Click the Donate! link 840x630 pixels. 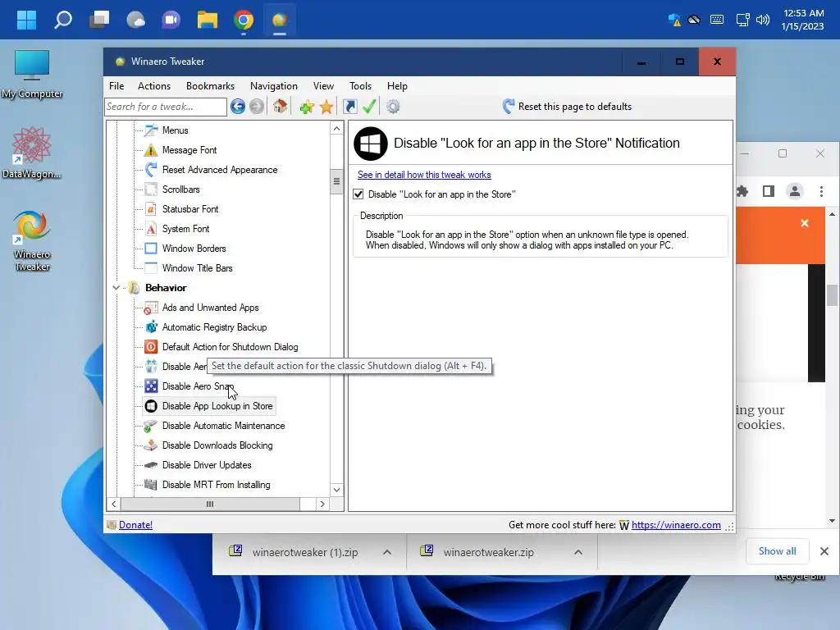(x=135, y=525)
